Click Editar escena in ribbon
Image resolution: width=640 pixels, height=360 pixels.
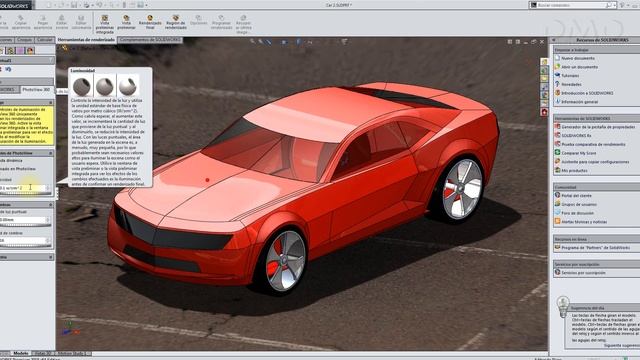click(x=62, y=22)
